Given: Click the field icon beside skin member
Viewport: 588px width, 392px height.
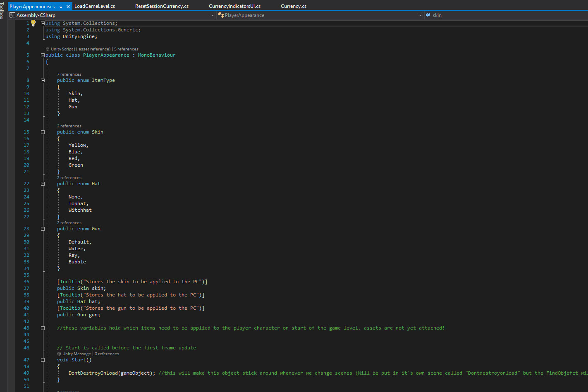Looking at the screenshot, I should point(428,15).
